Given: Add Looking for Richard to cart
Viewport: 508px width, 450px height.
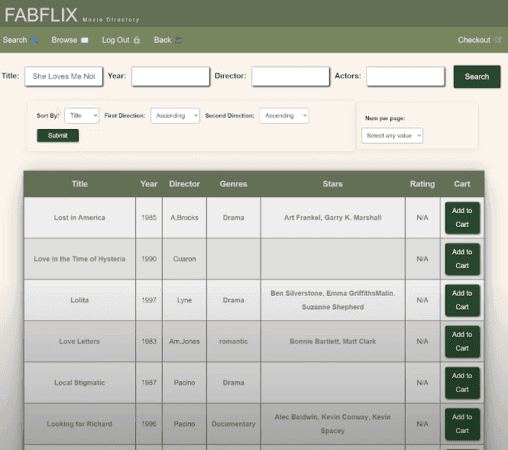Looking at the screenshot, I should pos(462,424).
